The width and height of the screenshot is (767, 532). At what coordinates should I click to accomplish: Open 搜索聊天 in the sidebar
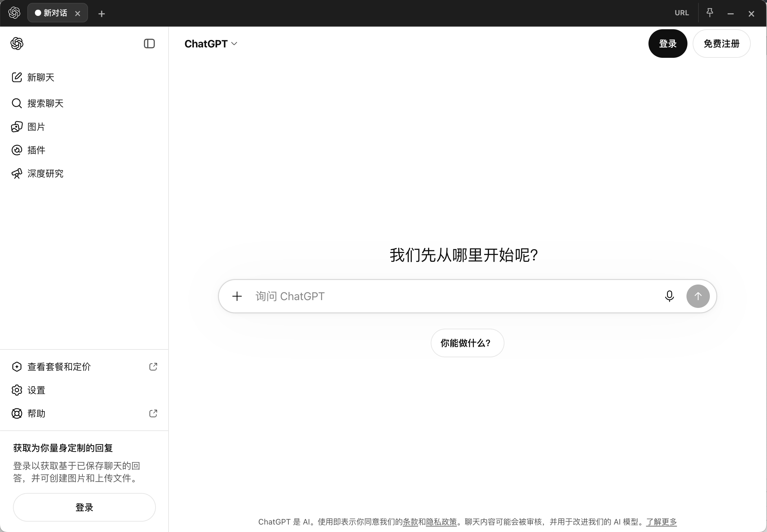84,103
